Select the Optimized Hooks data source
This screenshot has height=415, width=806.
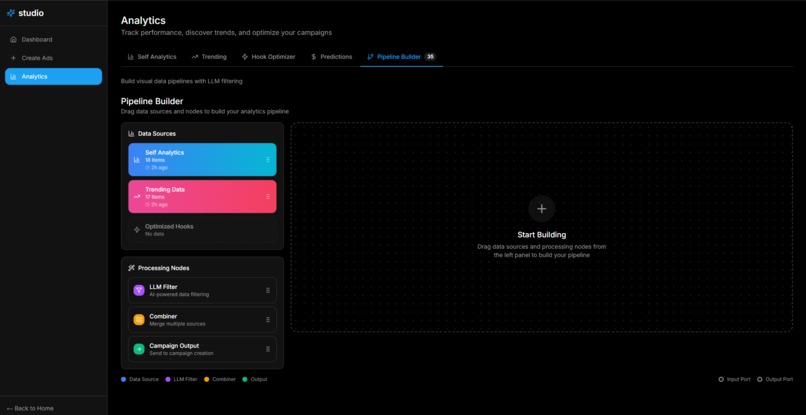202,230
